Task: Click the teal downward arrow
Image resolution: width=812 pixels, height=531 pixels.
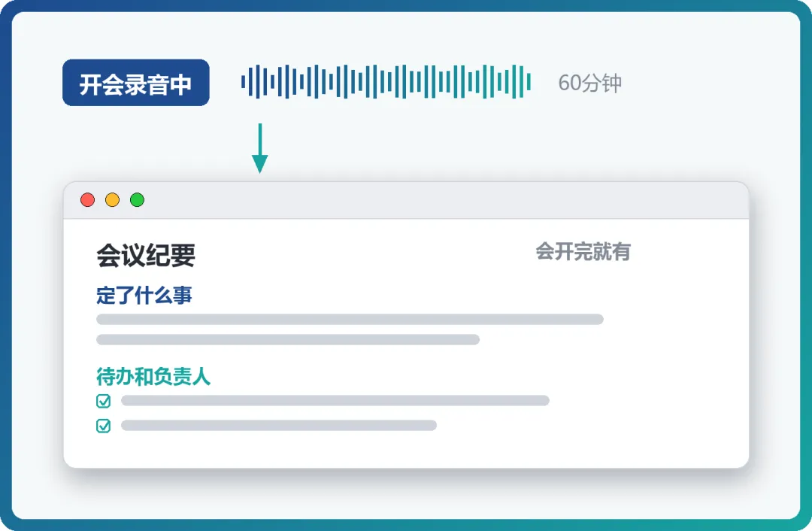Action: (260, 148)
